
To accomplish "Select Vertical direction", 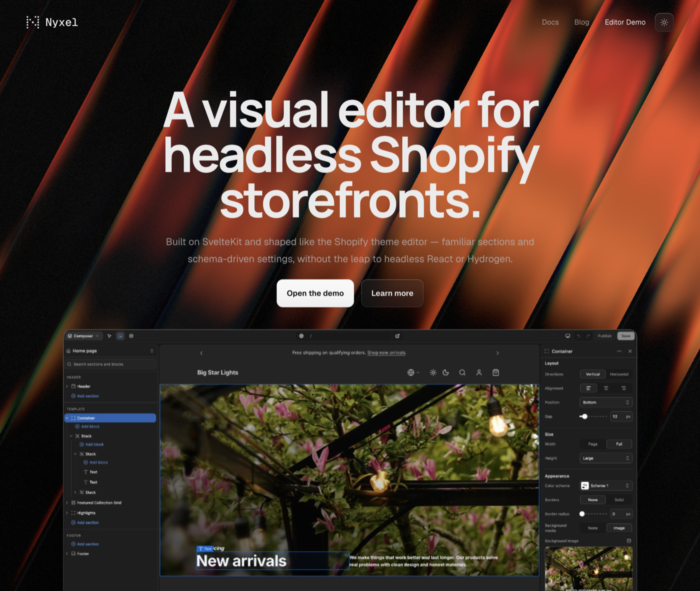I will [593, 374].
